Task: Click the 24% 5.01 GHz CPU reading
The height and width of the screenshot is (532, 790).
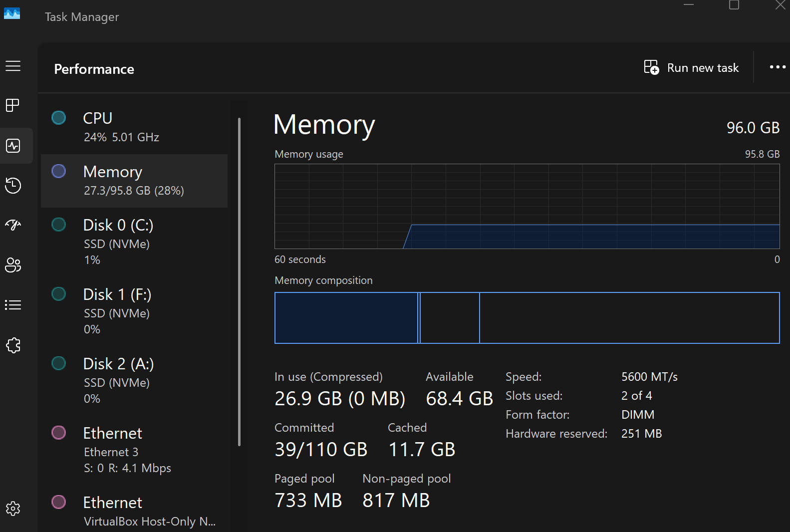Action: pyautogui.click(x=121, y=137)
